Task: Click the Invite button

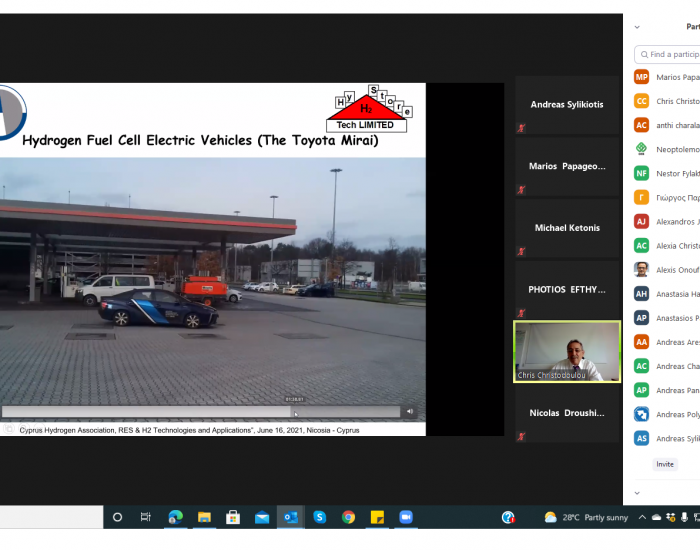Action: click(665, 464)
